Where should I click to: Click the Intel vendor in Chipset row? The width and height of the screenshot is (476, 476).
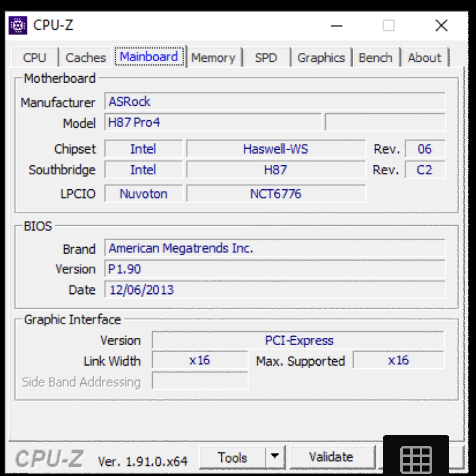coord(144,149)
